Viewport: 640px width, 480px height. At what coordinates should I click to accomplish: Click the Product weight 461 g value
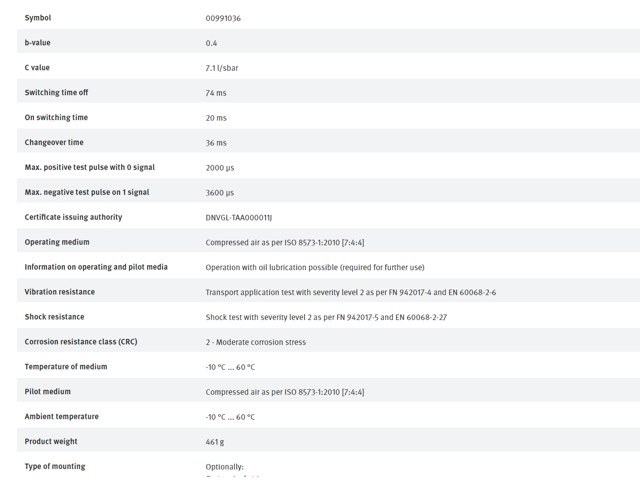(215, 442)
